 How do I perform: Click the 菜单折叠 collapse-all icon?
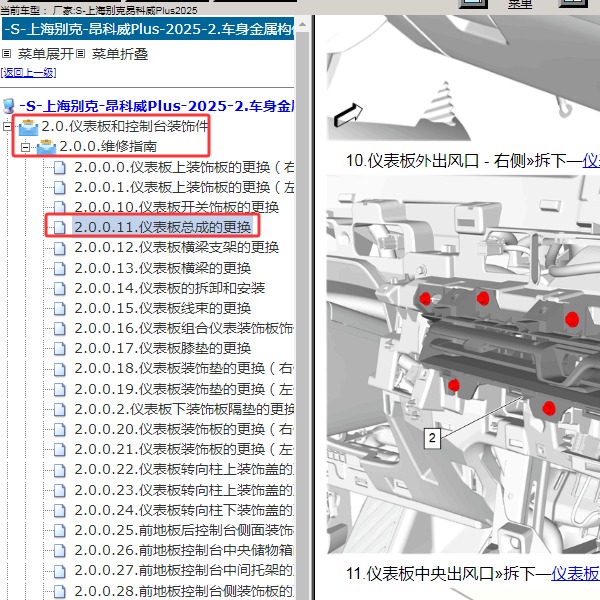(80, 54)
